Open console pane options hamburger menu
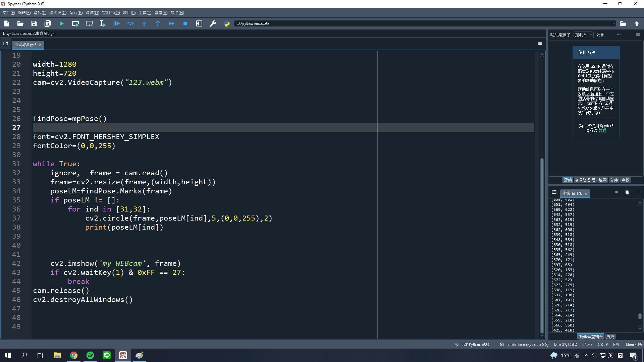The image size is (644, 362). (x=638, y=192)
